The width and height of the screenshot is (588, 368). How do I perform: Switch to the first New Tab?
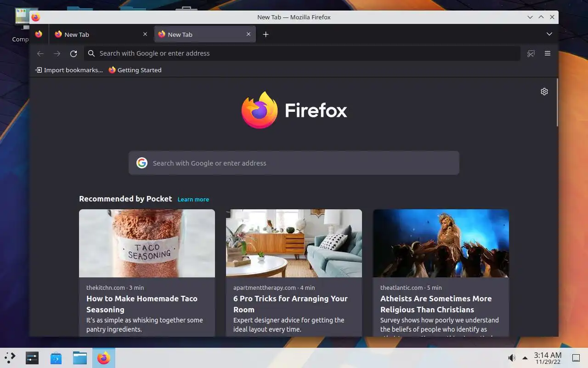tap(101, 34)
